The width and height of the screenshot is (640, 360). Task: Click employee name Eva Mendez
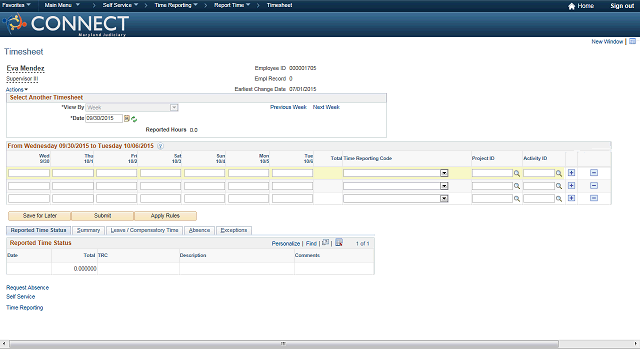click(25, 69)
